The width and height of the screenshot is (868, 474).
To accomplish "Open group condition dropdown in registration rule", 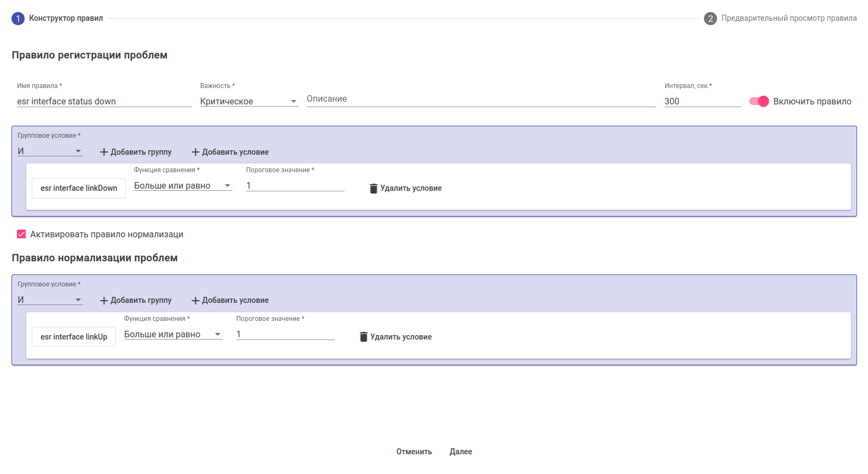I will 50,151.
